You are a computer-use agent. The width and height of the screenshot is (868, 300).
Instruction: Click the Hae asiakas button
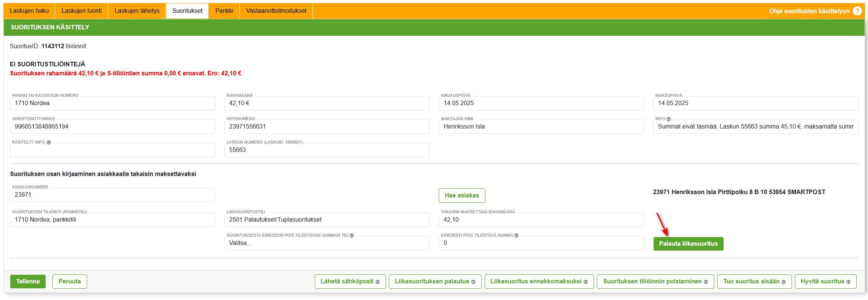[462, 196]
